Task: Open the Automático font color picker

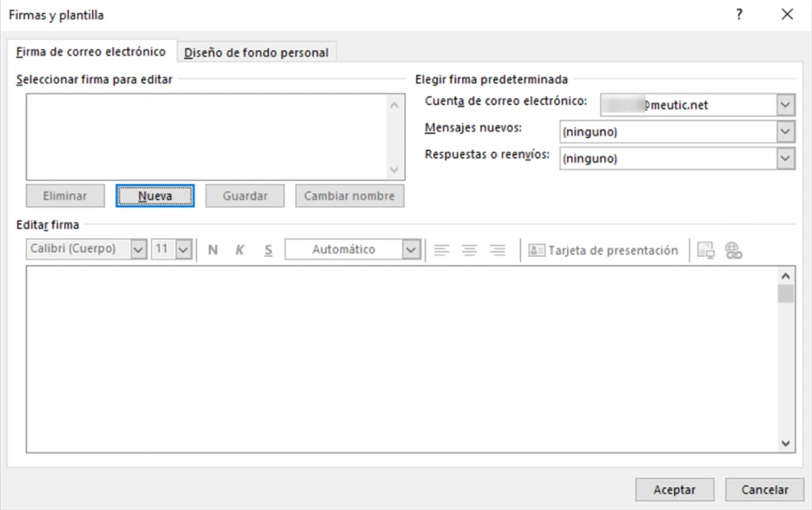Action: click(410, 250)
